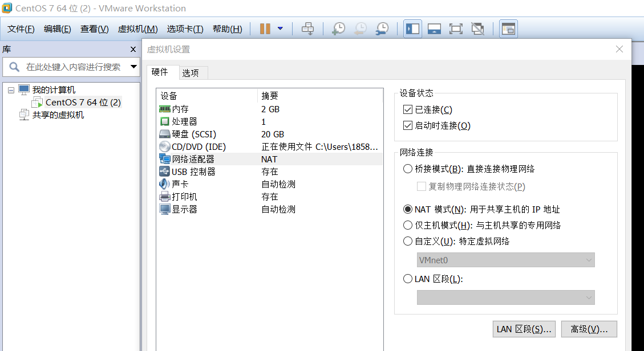Select the 硬盘 (SCSI) hard disk icon

tap(165, 134)
